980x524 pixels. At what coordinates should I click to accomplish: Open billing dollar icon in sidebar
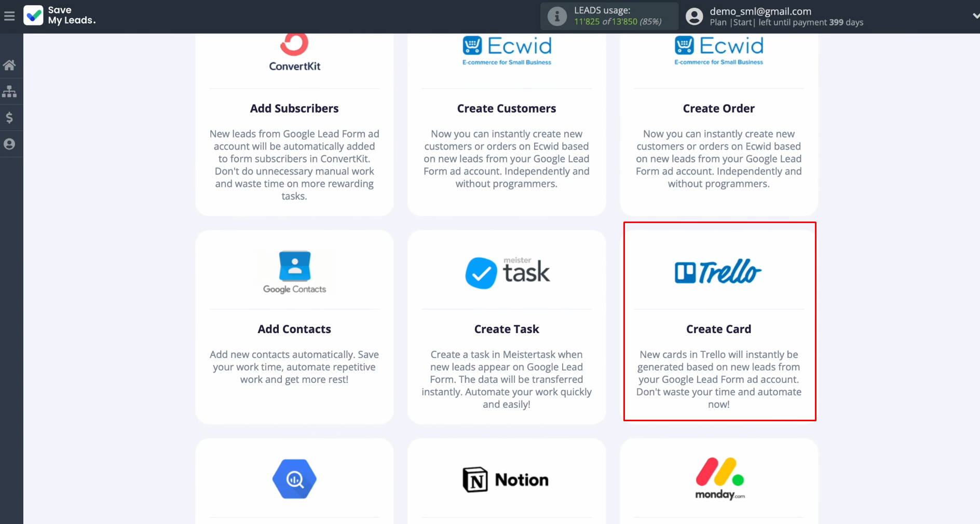(9, 118)
